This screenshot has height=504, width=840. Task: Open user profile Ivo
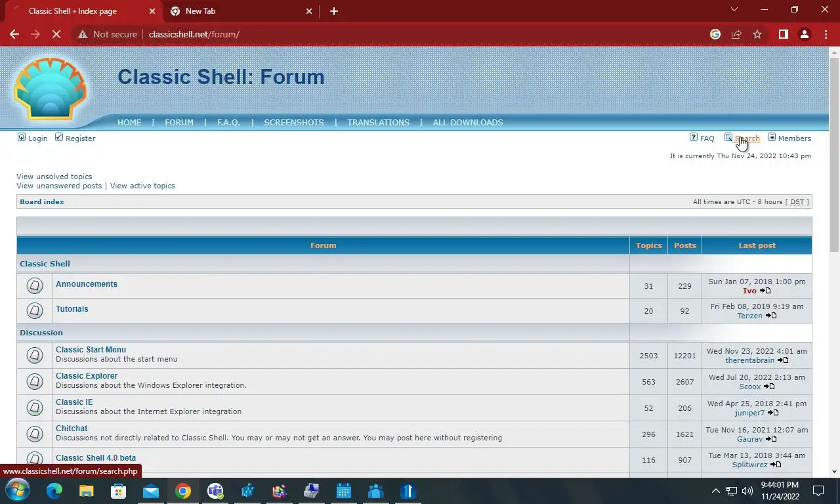(x=749, y=291)
